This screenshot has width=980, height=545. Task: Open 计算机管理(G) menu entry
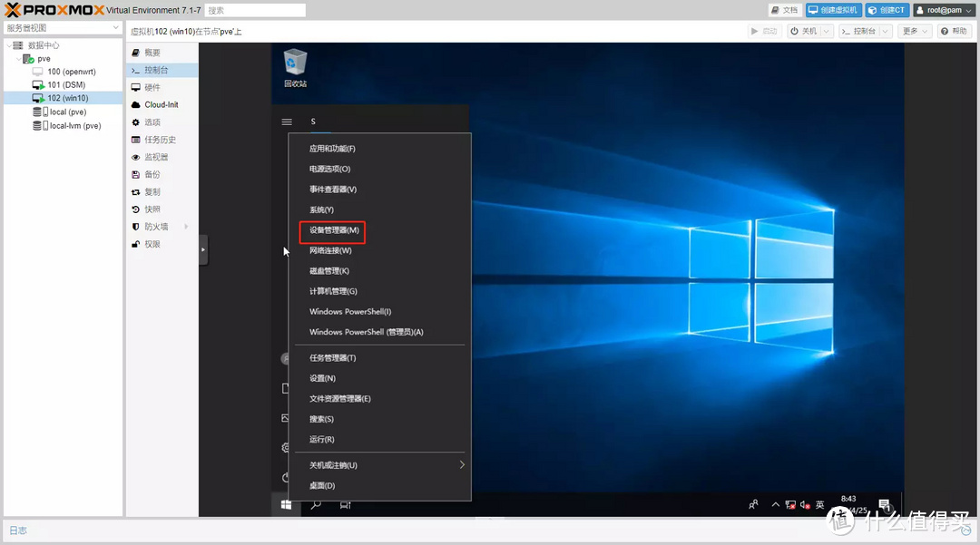pyautogui.click(x=333, y=291)
